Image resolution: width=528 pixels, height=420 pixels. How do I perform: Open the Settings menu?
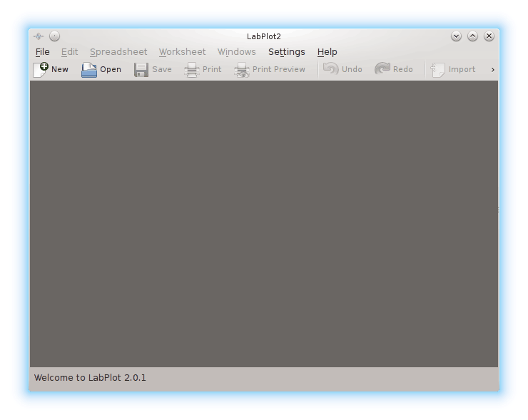[286, 52]
